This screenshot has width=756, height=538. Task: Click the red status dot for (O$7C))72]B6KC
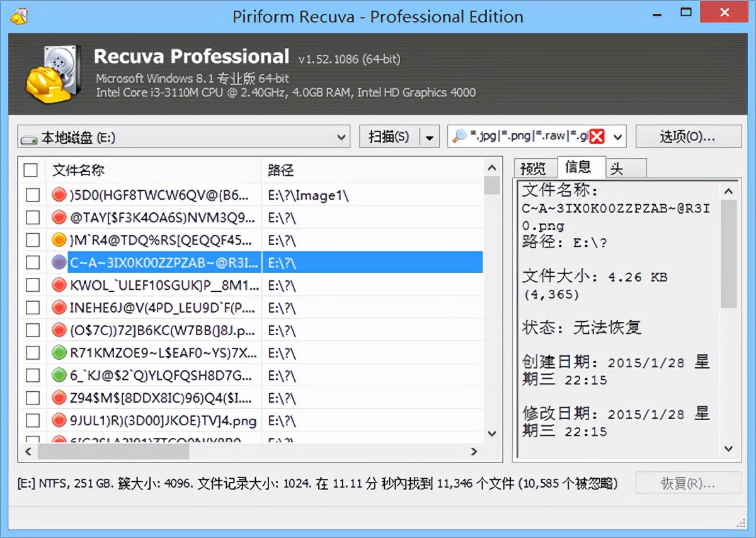[x=59, y=330]
